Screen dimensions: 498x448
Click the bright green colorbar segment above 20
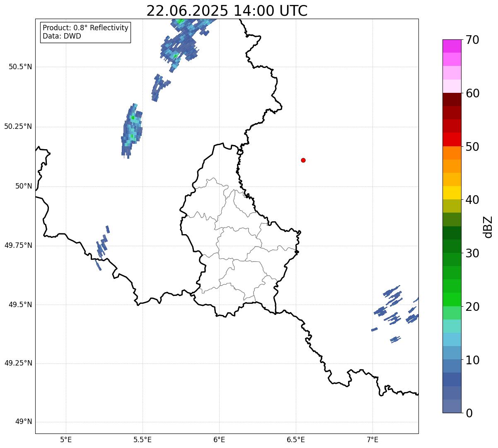click(x=452, y=299)
